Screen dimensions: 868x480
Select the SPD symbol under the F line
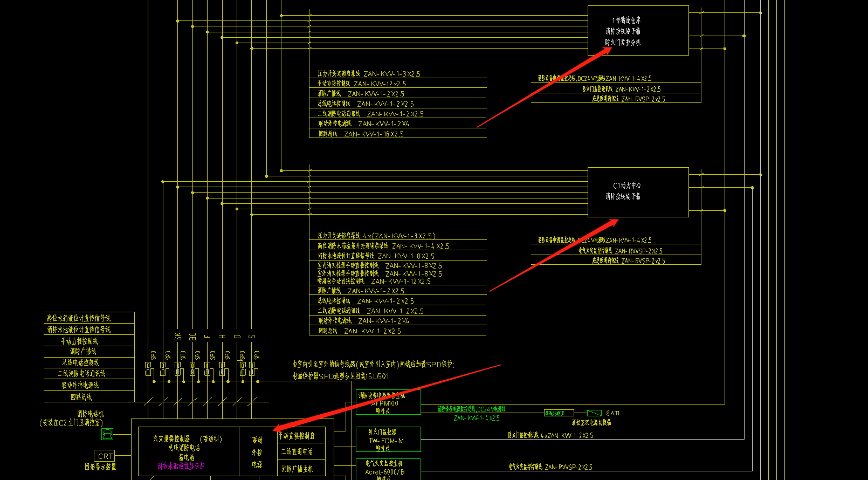(x=207, y=370)
